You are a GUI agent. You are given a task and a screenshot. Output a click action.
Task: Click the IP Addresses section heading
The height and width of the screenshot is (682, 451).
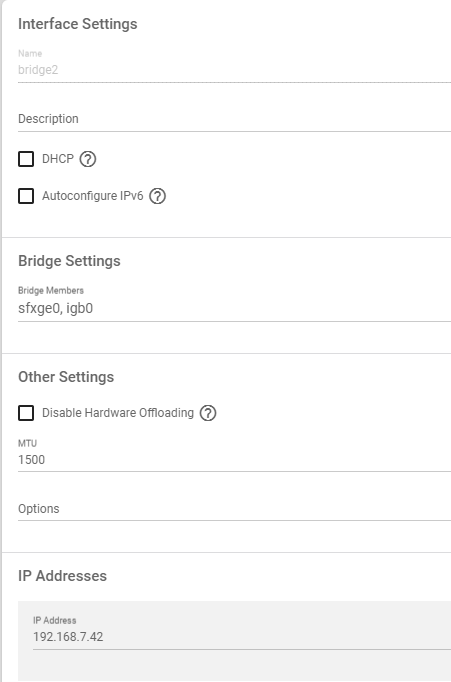coord(63,576)
